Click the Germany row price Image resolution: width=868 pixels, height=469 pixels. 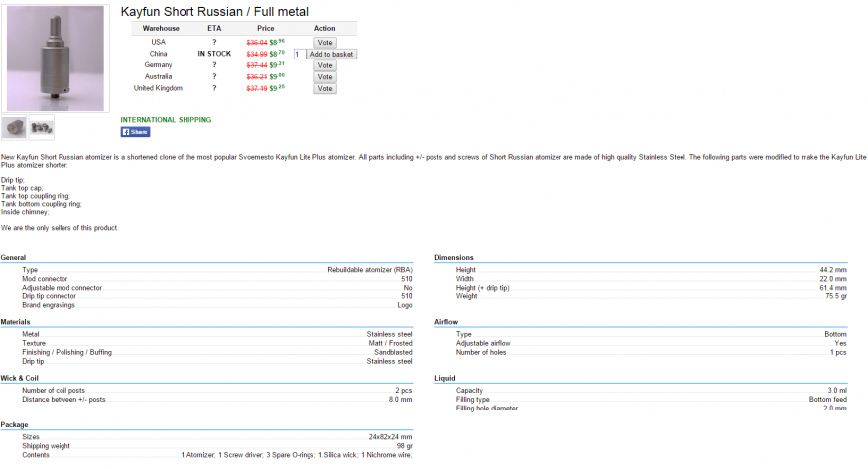[265, 65]
